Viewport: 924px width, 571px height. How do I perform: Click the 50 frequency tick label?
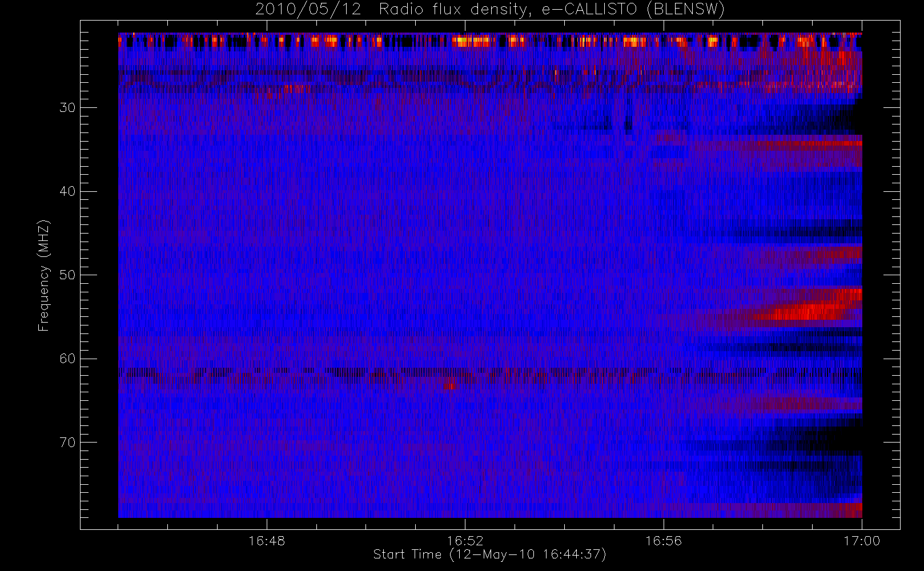(x=67, y=275)
